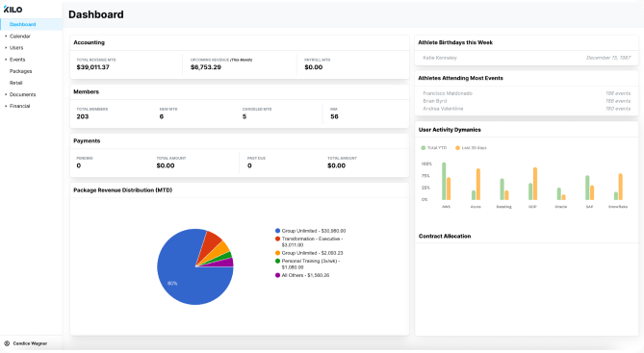Click the green Personal Training legend dot

pos(277,261)
